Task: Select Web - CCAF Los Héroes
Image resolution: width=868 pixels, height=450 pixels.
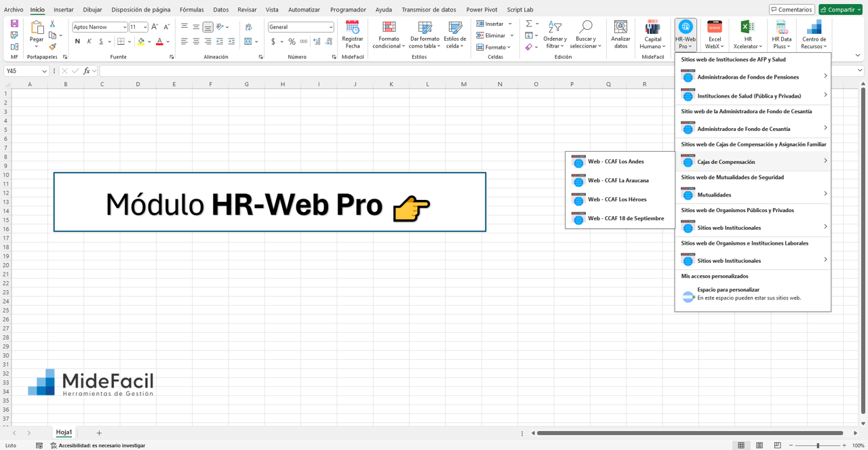Action: click(x=620, y=199)
